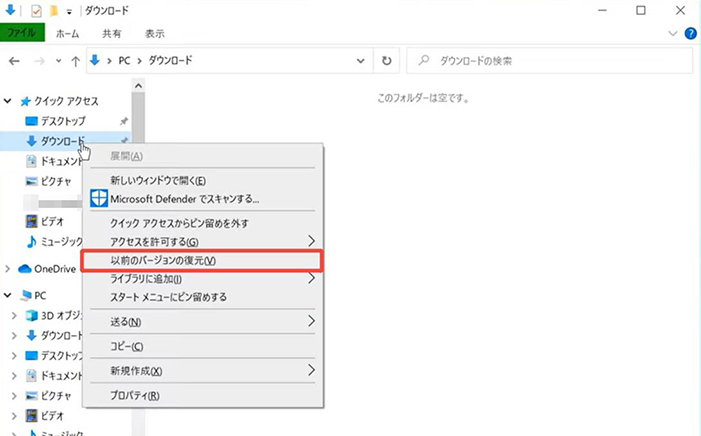The height and width of the screenshot is (436, 701).
Task: Expand the 3D オブジェクト node under PC
Action: (14, 316)
